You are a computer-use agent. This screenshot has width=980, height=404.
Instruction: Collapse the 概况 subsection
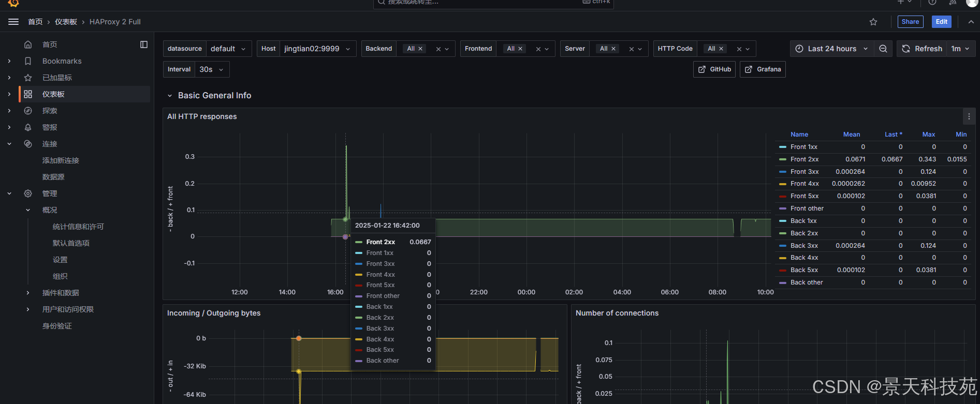(28, 210)
